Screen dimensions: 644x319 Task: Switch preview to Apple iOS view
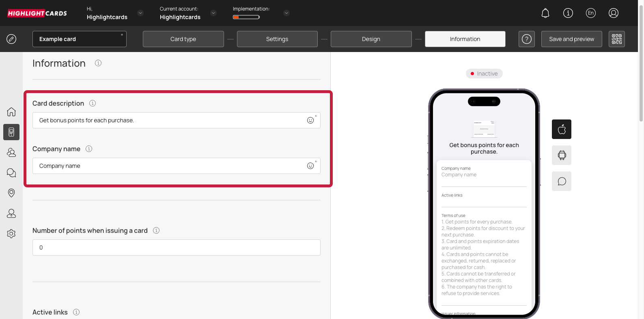coord(562,129)
